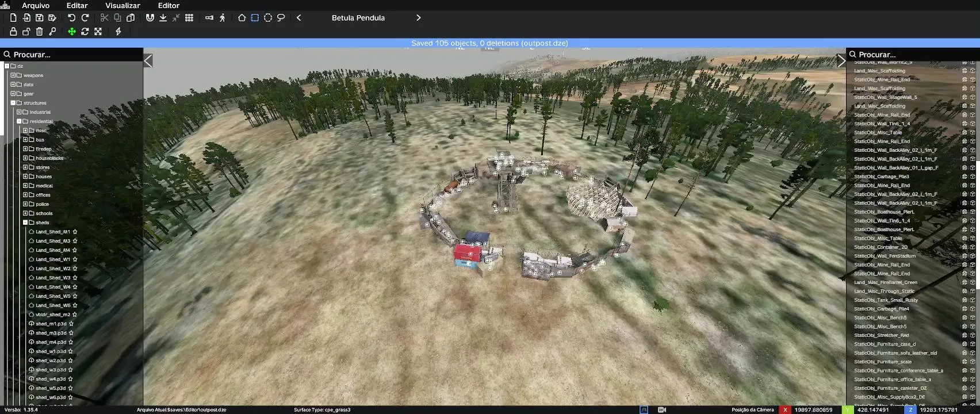The width and height of the screenshot is (980, 414).
Task: Expand the industrial folder
Action: 19,112
